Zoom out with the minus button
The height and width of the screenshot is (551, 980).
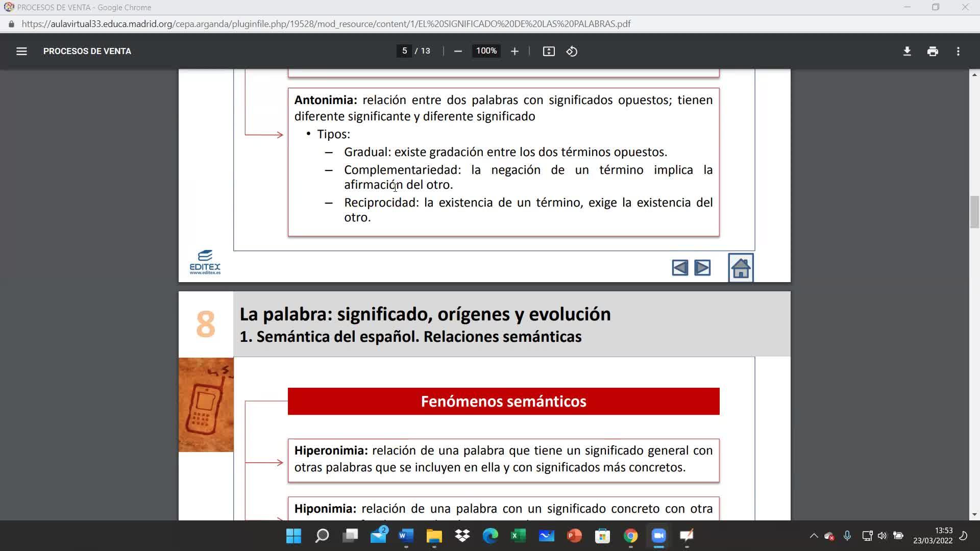[x=458, y=51]
